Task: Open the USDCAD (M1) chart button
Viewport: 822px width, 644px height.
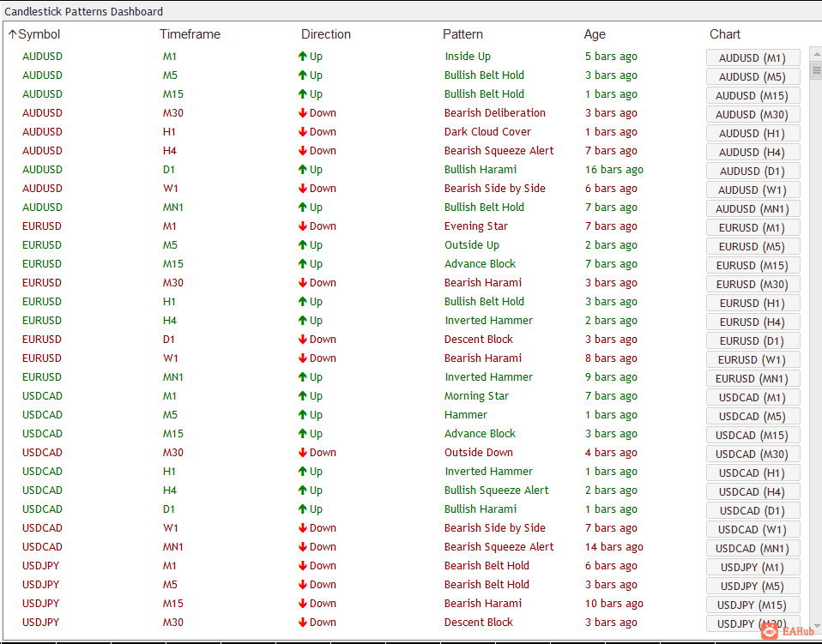Action: (752, 397)
